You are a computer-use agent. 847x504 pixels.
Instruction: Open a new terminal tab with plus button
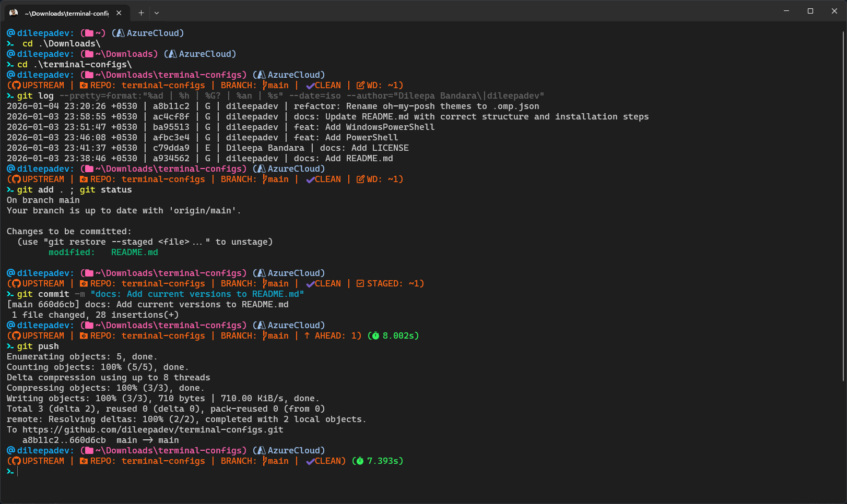pyautogui.click(x=141, y=13)
